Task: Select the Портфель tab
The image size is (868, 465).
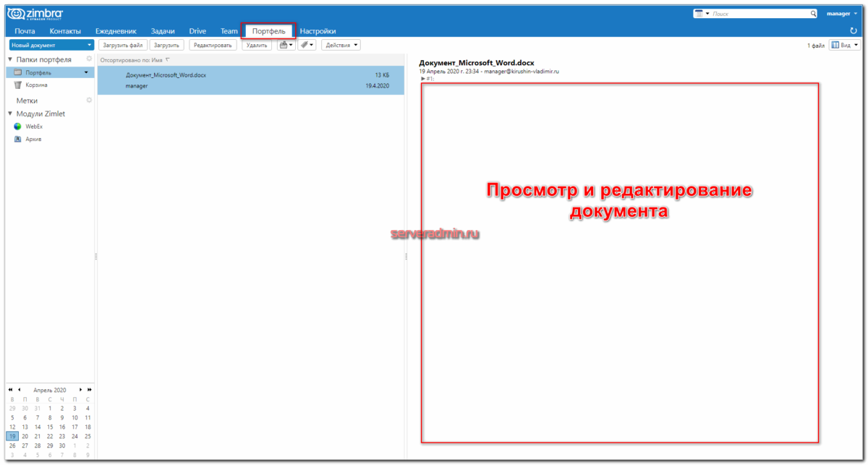Action: coord(268,31)
